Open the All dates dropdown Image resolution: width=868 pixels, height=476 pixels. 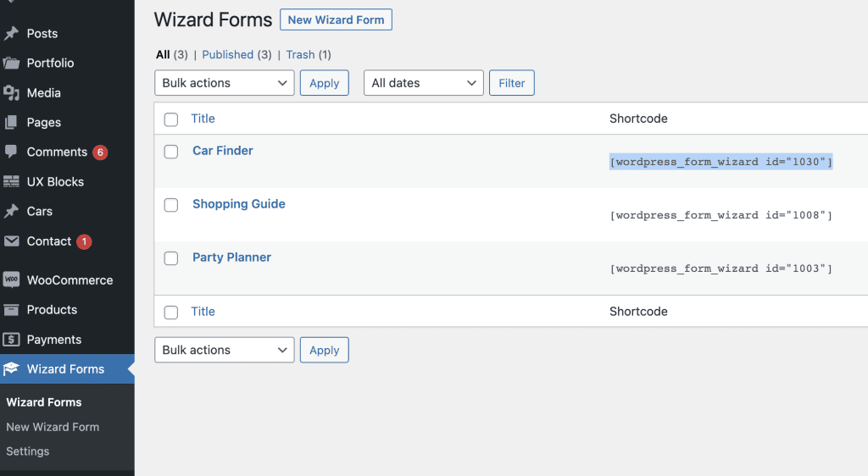coord(424,83)
